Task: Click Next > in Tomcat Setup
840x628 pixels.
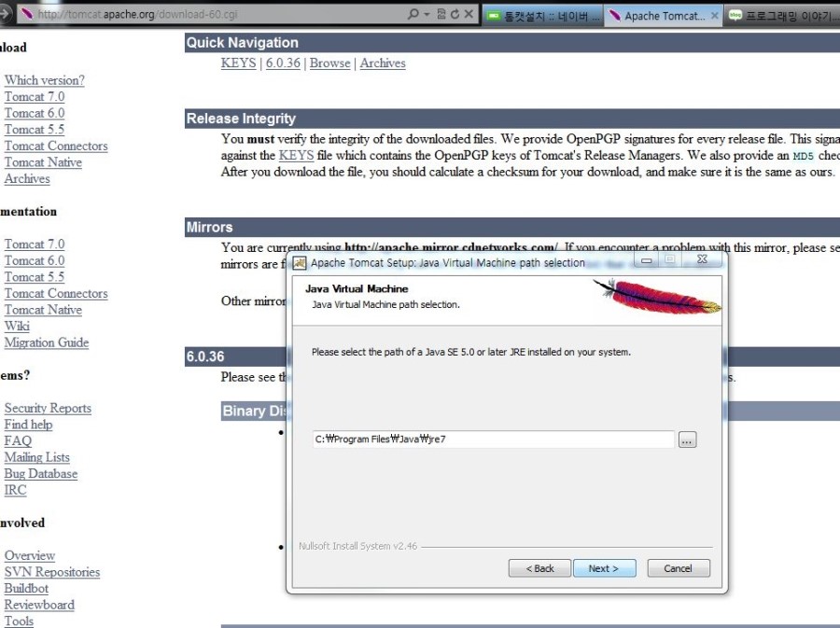Action: coord(604,568)
